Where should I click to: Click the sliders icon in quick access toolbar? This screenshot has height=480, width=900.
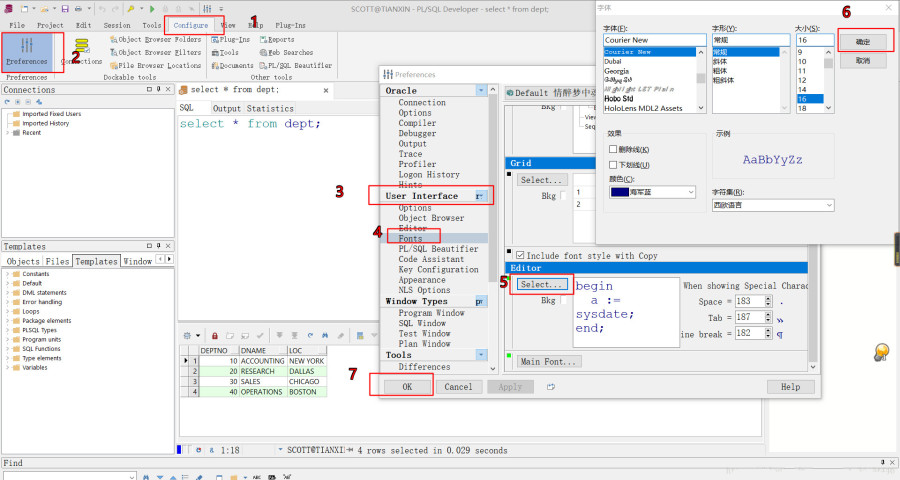point(207,9)
